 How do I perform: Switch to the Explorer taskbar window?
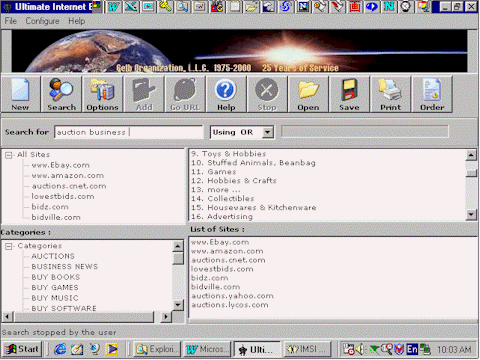(x=157, y=349)
